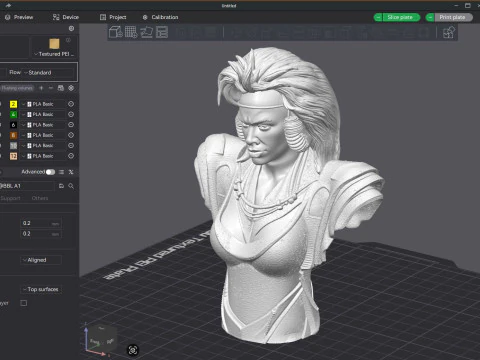This screenshot has width=480, height=360.
Task: Click filament 12 peach color swatch
Action: (x=13, y=156)
